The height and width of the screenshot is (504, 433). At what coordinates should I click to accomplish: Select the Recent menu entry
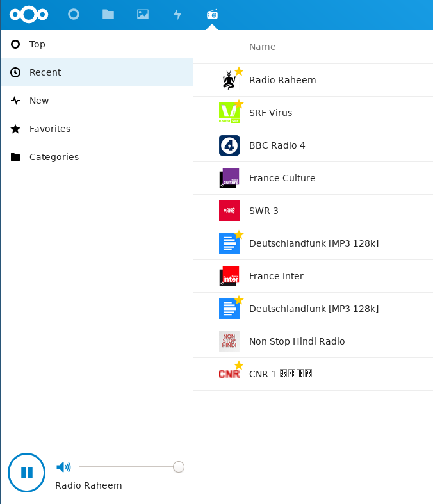tap(97, 72)
